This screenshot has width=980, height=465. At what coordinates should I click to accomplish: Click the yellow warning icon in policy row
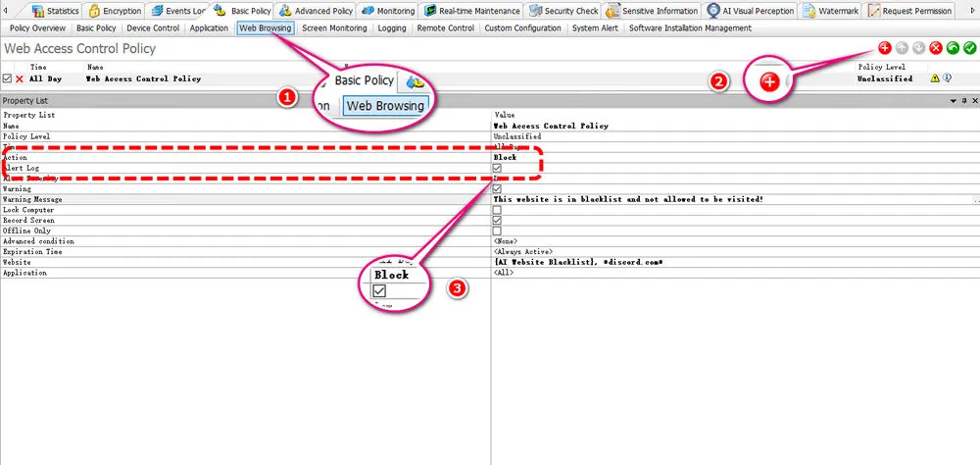(x=935, y=78)
